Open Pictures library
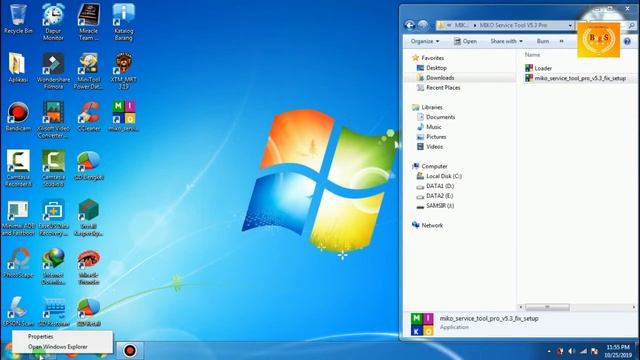This screenshot has width=640, height=360. tap(431, 137)
